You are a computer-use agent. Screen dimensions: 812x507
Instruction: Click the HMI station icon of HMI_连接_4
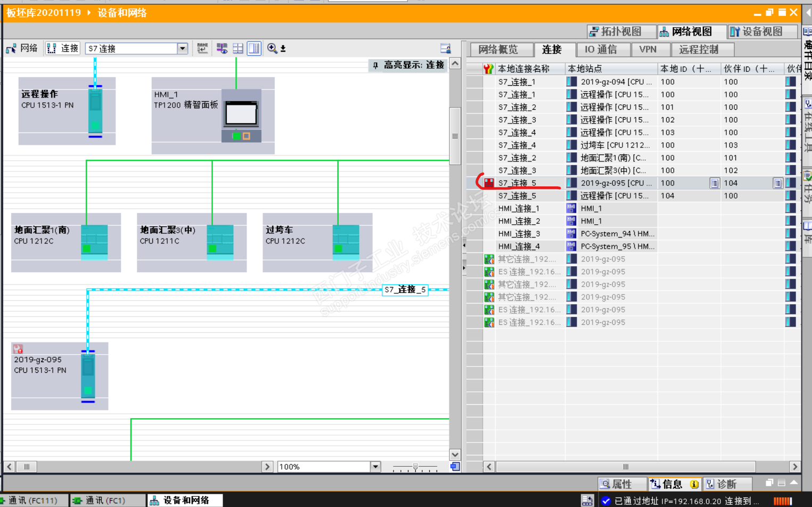tap(571, 247)
